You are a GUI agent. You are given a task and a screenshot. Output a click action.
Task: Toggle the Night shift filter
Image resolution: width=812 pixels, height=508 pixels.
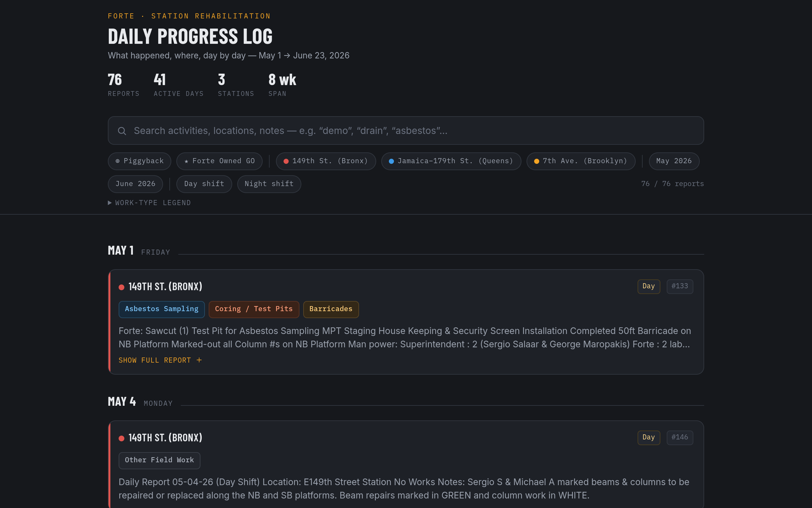pos(269,184)
